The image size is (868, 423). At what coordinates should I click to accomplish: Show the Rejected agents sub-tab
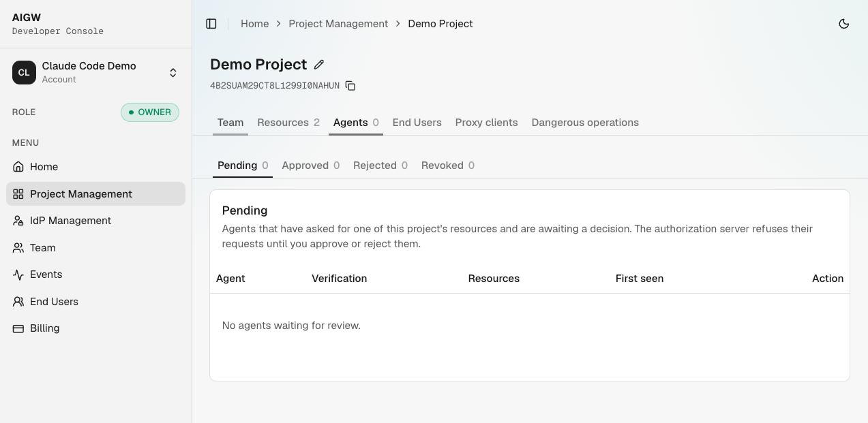tap(380, 166)
